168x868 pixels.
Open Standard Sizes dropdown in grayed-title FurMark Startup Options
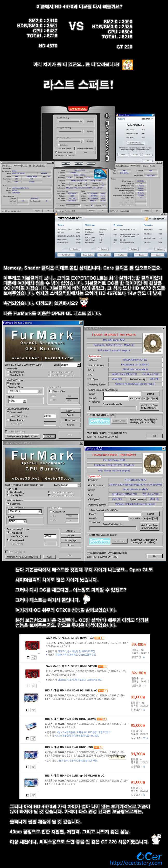click(25, 512)
